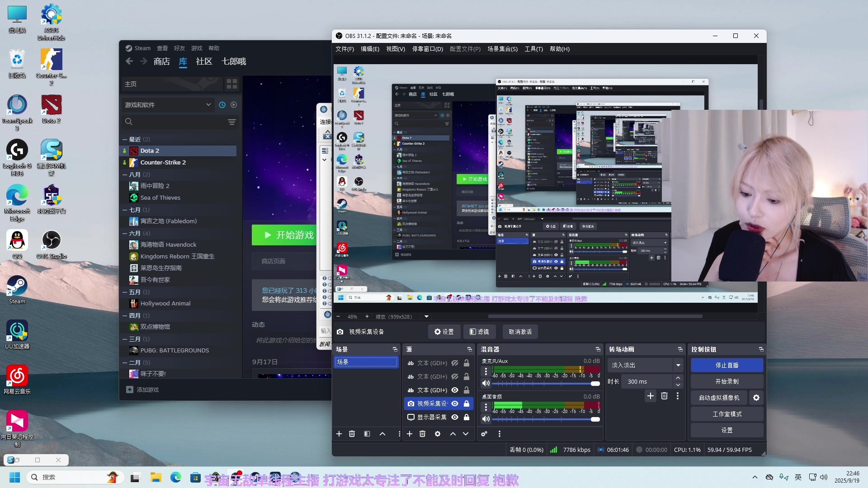Open scene filters icon in Scenes panel
868x488 pixels.
(x=367, y=434)
